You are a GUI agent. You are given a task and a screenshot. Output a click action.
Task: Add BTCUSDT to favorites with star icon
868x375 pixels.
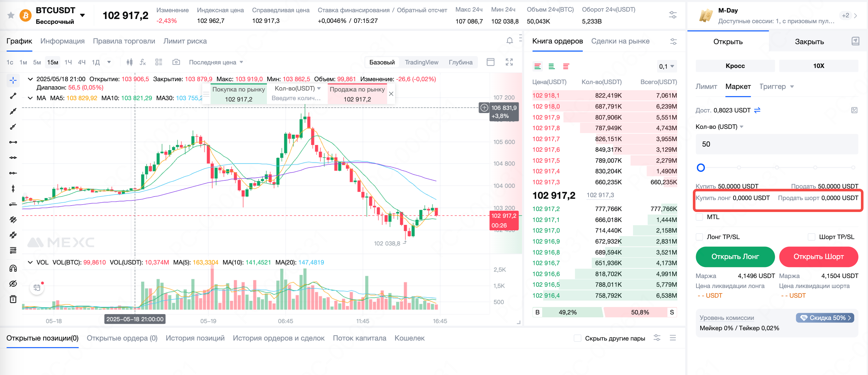click(11, 15)
